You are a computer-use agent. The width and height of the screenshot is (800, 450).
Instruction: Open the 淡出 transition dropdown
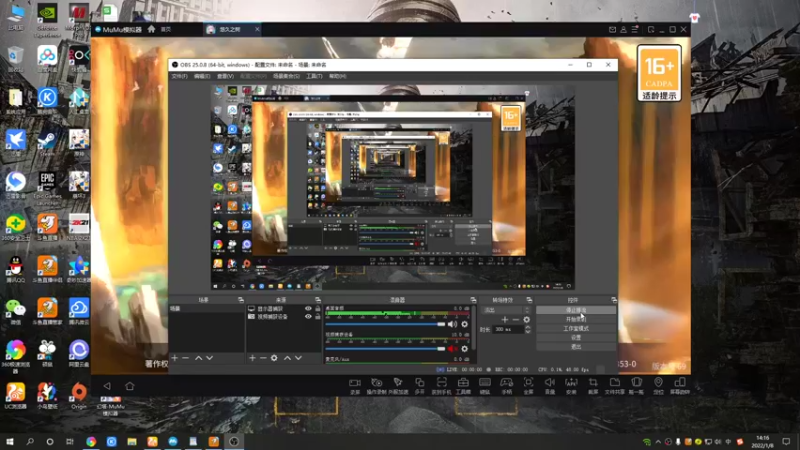tap(507, 310)
